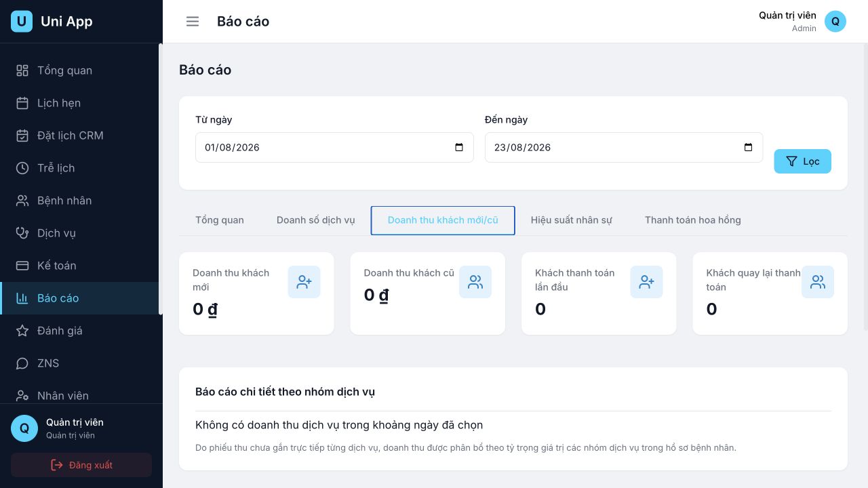Image resolution: width=868 pixels, height=488 pixels.
Task: Click the Quản trị viên name in header
Action: click(787, 16)
